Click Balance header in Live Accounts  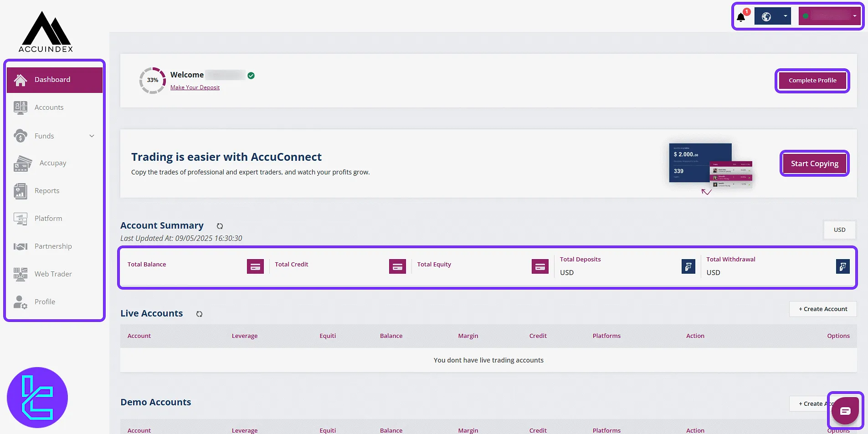[x=391, y=336]
